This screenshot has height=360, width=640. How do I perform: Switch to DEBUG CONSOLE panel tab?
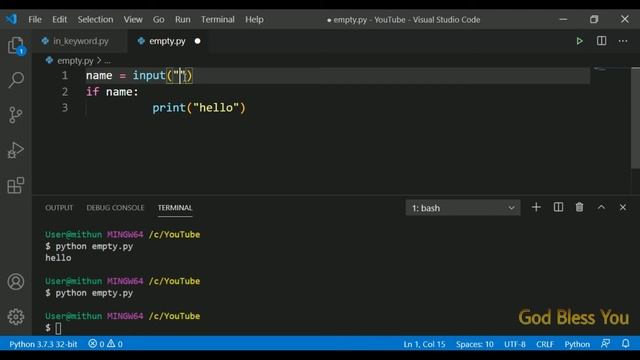(x=115, y=207)
